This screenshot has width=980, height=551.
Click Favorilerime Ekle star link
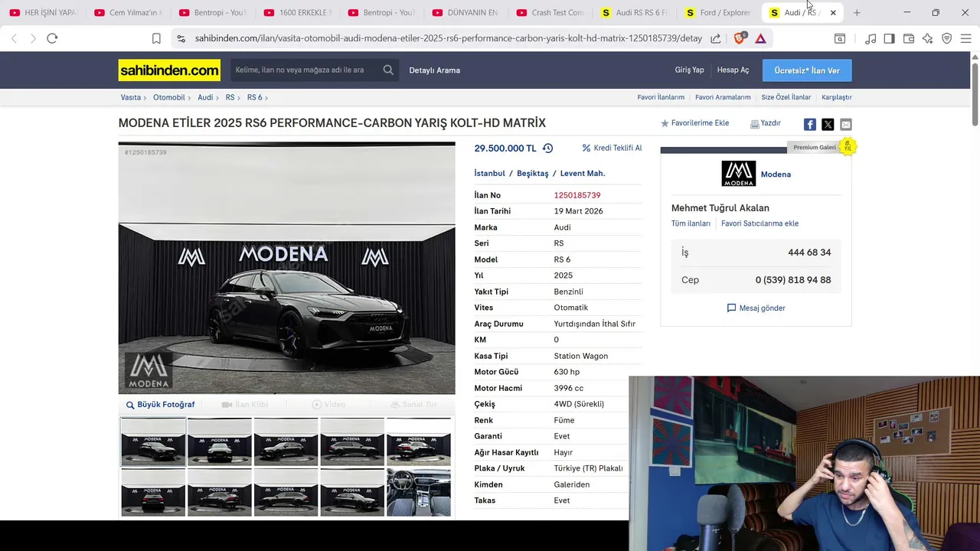pos(694,123)
